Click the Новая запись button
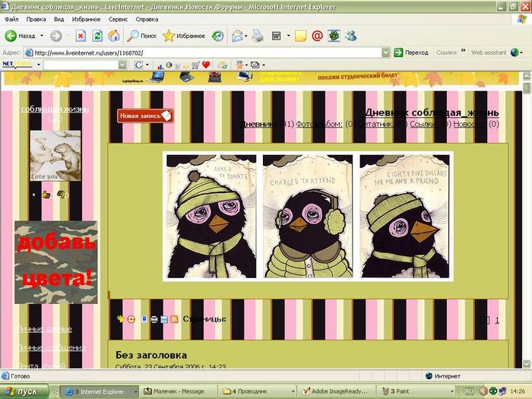 [145, 116]
